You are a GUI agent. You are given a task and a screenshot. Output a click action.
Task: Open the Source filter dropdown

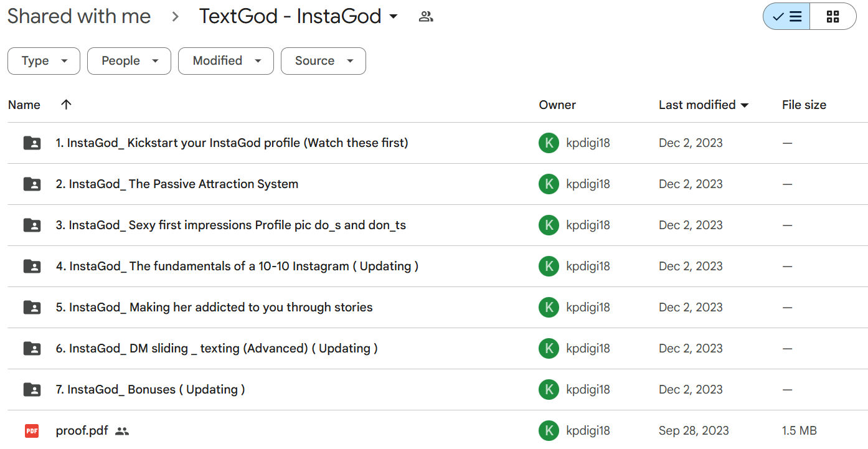pos(323,61)
